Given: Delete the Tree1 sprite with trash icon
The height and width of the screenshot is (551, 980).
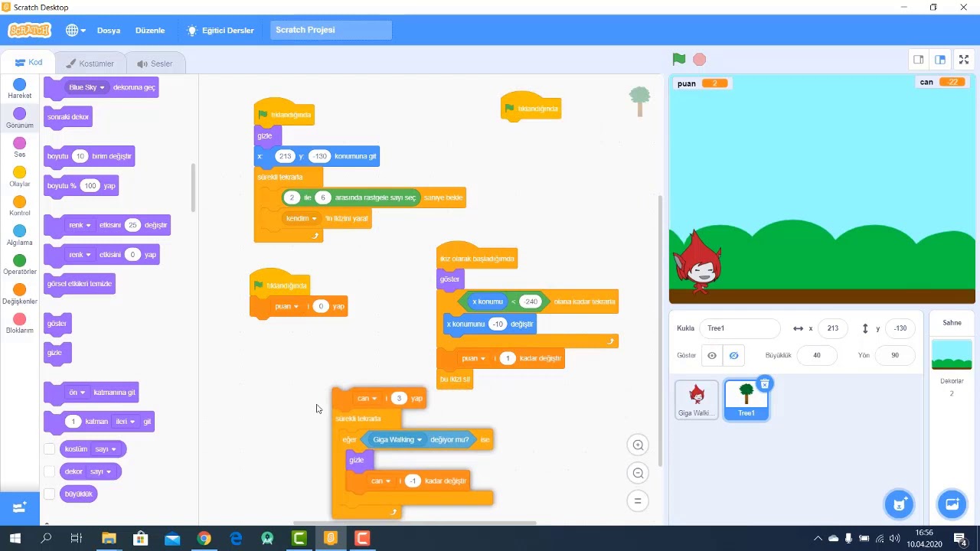Looking at the screenshot, I should click(764, 384).
